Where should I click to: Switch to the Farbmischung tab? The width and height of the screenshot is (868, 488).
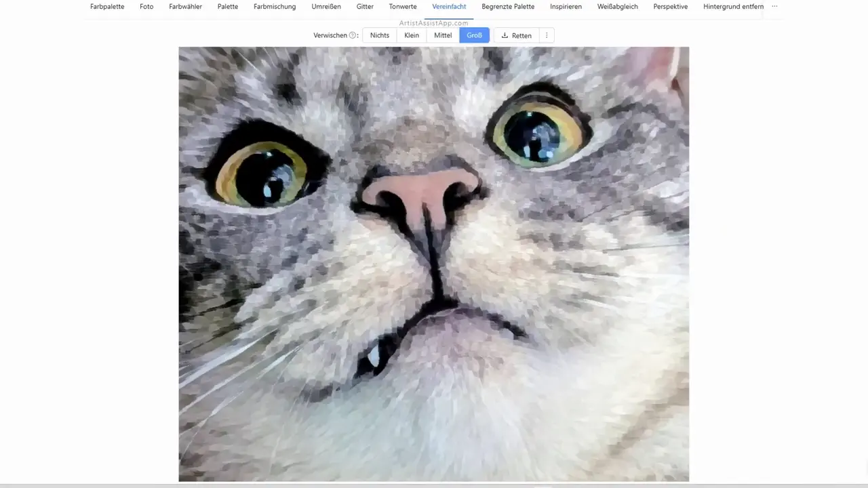275,7
